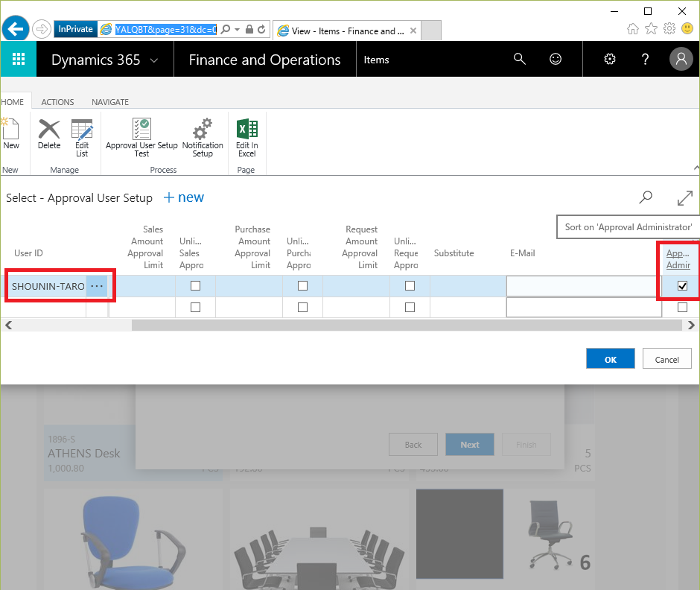The image size is (700, 590).
Task: Click the InPrivate badge
Action: pos(75,29)
